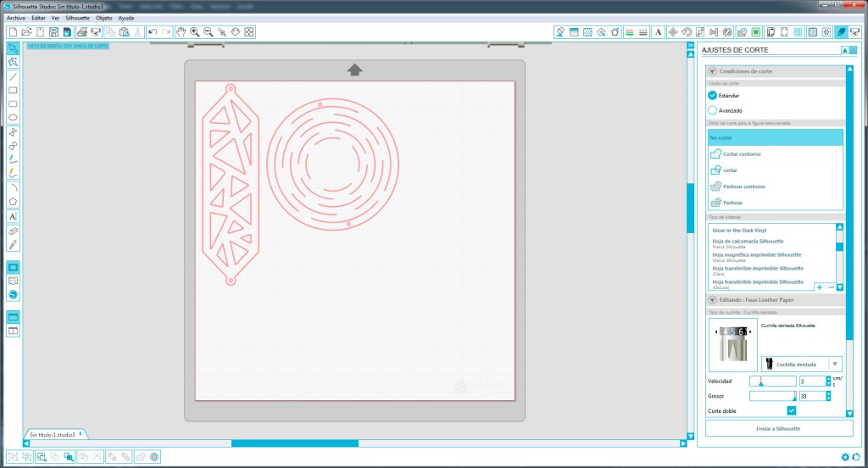Pick the line drawing tool
868x468 pixels.
click(x=13, y=76)
